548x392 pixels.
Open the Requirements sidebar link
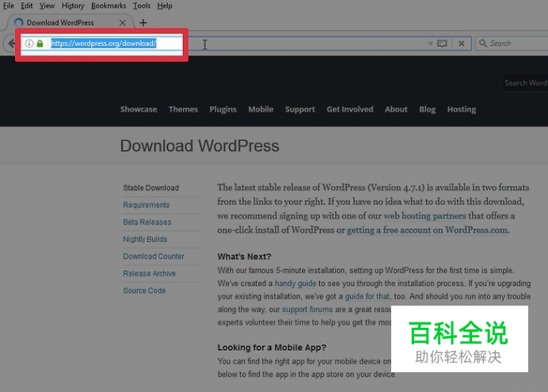[146, 205]
